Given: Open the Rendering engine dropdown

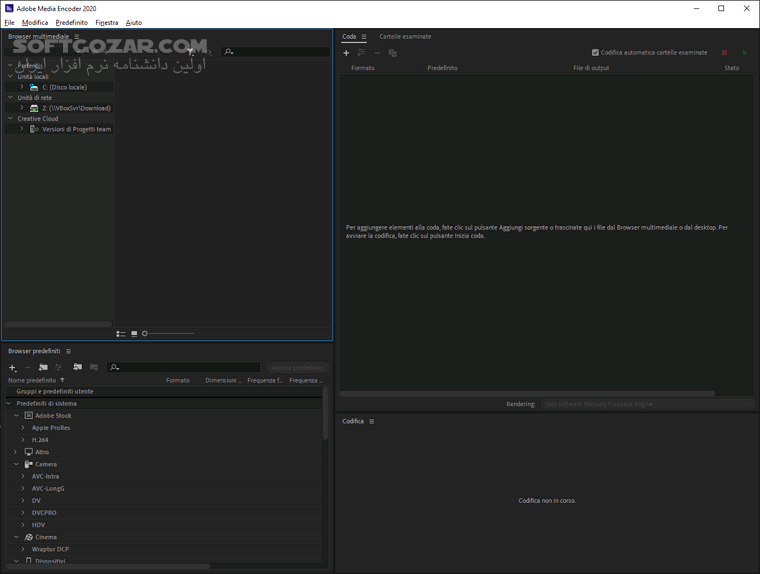Looking at the screenshot, I should 648,404.
